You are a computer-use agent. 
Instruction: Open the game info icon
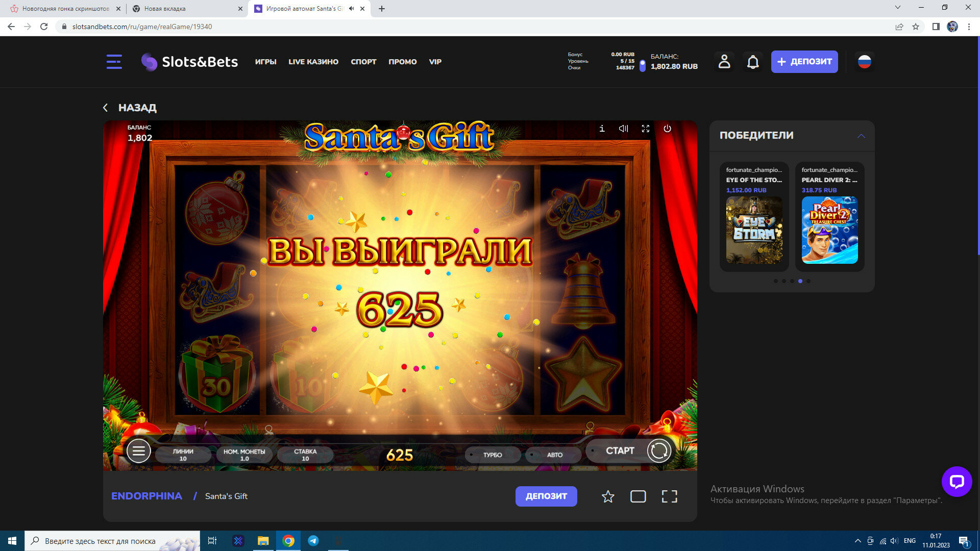602,129
